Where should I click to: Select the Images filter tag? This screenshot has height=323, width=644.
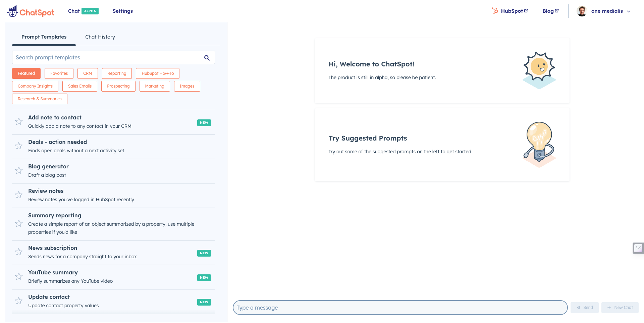pyautogui.click(x=187, y=86)
